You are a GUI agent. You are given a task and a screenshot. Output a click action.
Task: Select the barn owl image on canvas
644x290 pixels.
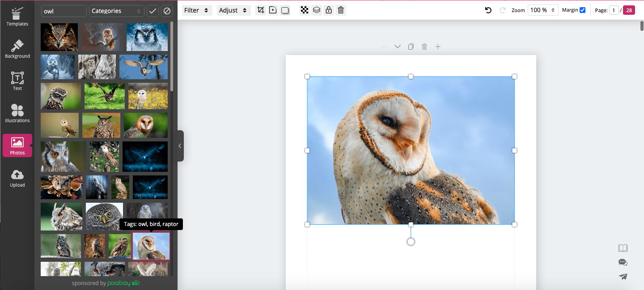click(411, 150)
